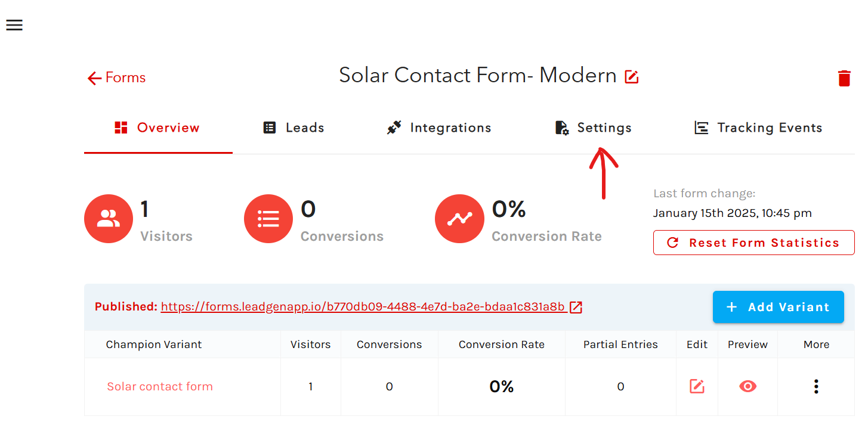
Task: Reset form statistics
Action: point(753,243)
